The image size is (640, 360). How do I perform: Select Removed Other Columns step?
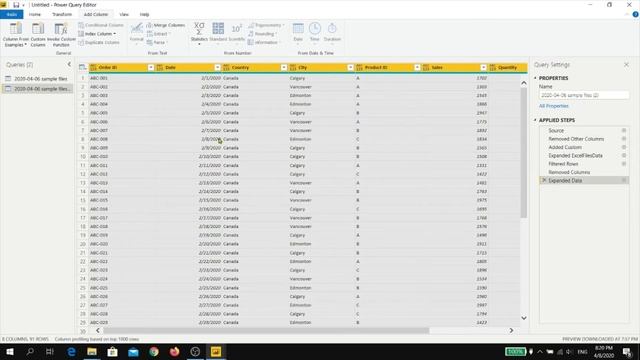point(584,139)
